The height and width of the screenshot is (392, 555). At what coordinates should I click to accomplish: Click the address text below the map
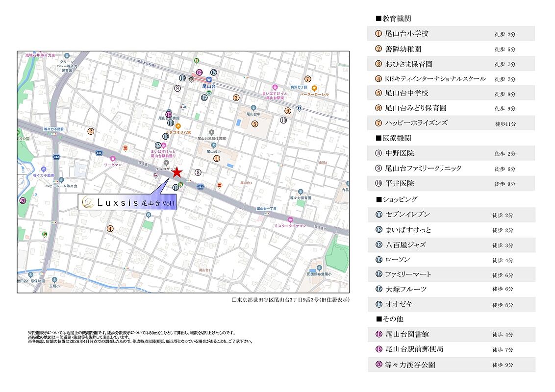coord(290,300)
